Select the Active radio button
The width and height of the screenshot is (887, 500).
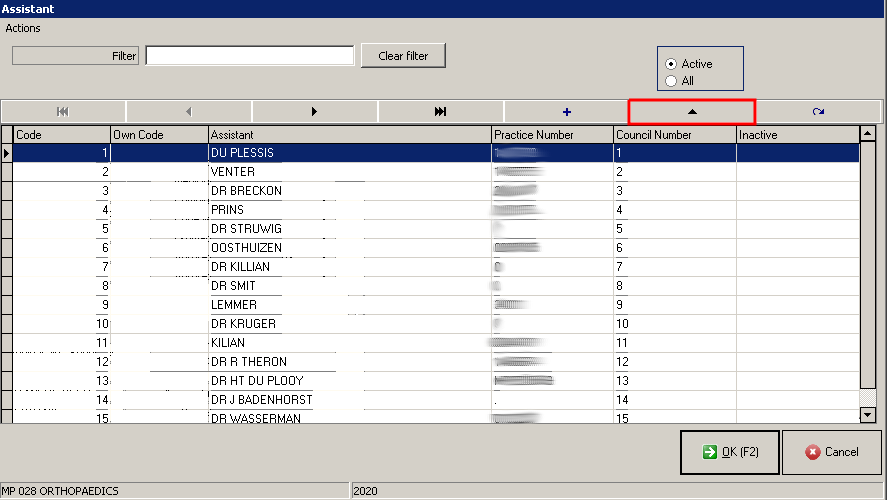[671, 64]
